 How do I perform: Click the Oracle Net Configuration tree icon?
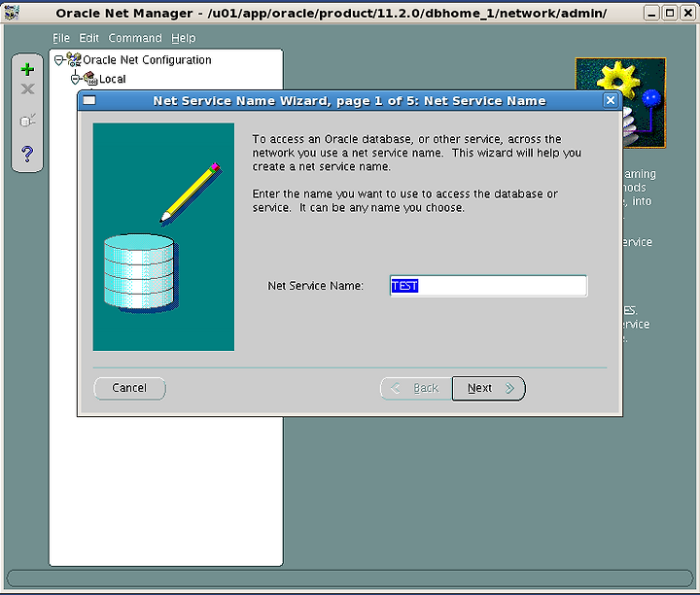click(74, 59)
